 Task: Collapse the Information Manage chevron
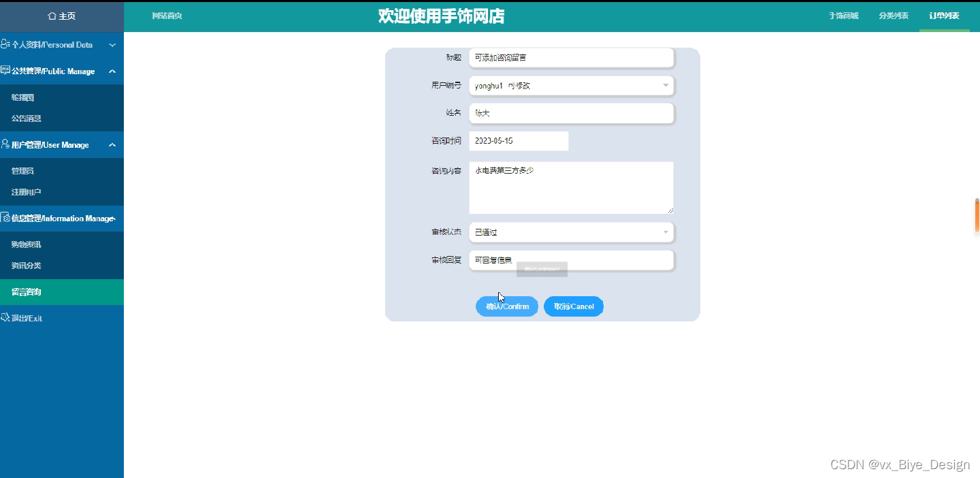click(114, 219)
